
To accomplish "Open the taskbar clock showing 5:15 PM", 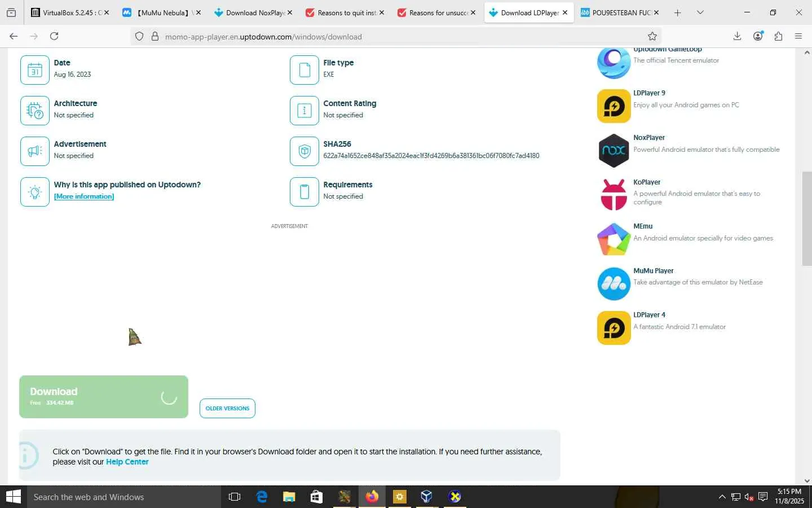I will pos(789,496).
